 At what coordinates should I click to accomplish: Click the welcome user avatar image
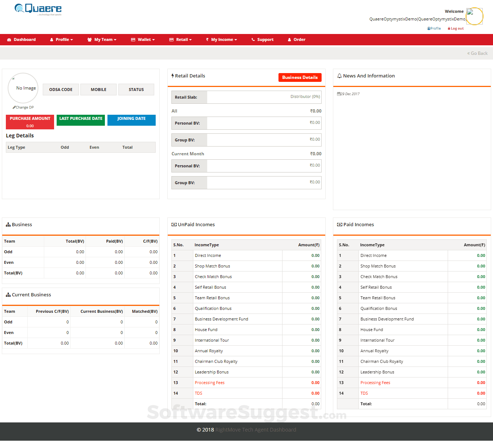coord(474,16)
